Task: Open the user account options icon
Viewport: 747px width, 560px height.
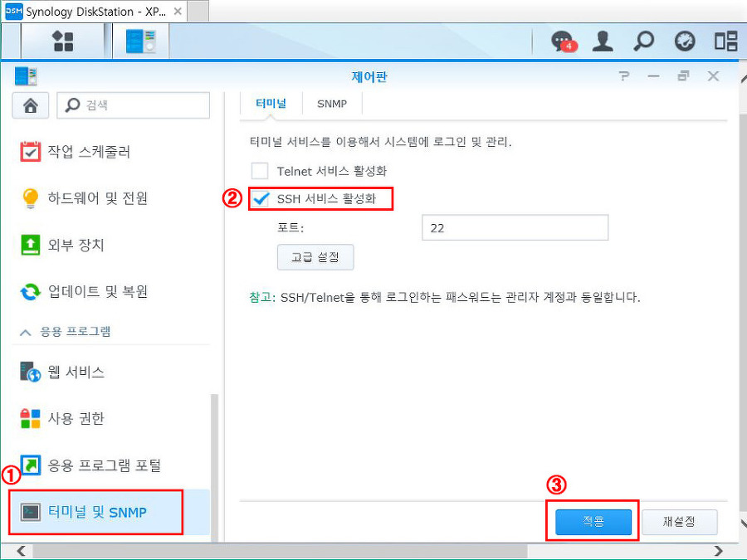Action: coord(603,41)
